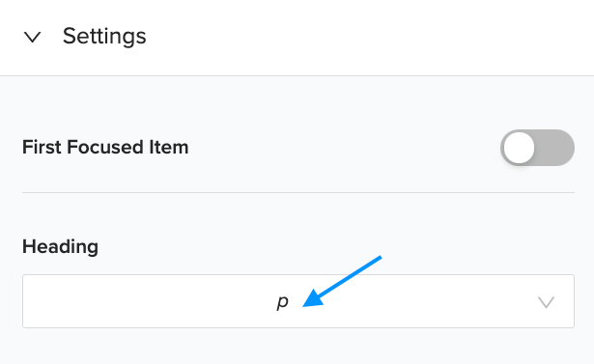Enable the First Focused Item toggle
The height and width of the screenshot is (364, 594).
click(537, 148)
